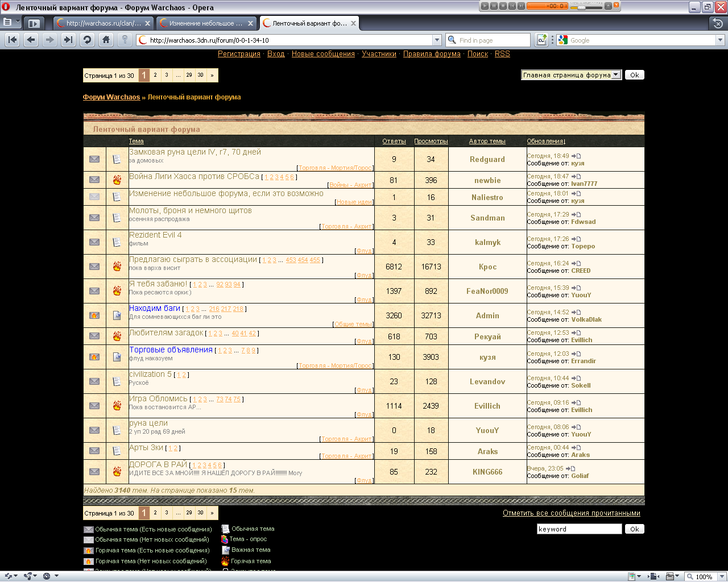Open the 'Регистрация' link

(x=239, y=54)
